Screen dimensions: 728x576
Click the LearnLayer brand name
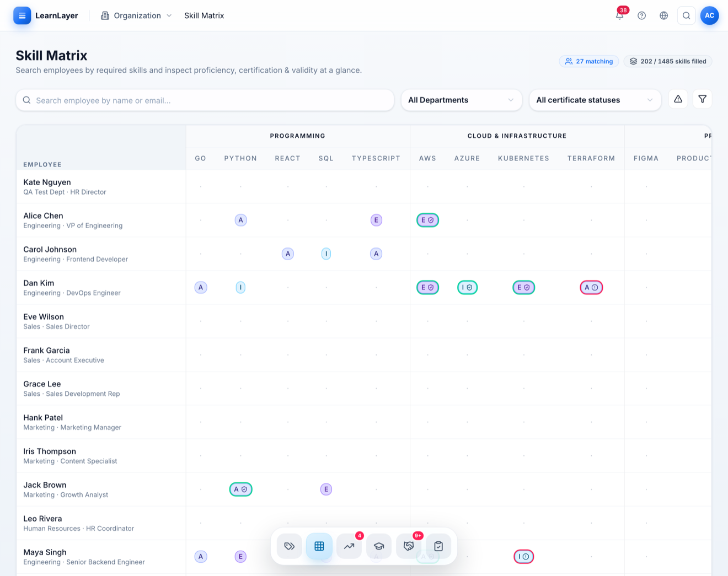coord(57,15)
